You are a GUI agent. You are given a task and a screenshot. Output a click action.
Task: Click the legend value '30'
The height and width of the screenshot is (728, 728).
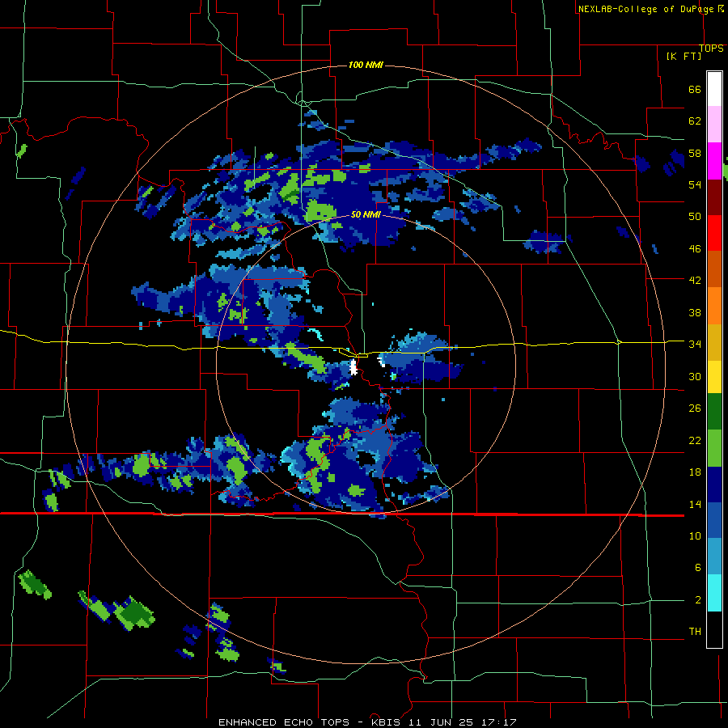click(x=695, y=376)
